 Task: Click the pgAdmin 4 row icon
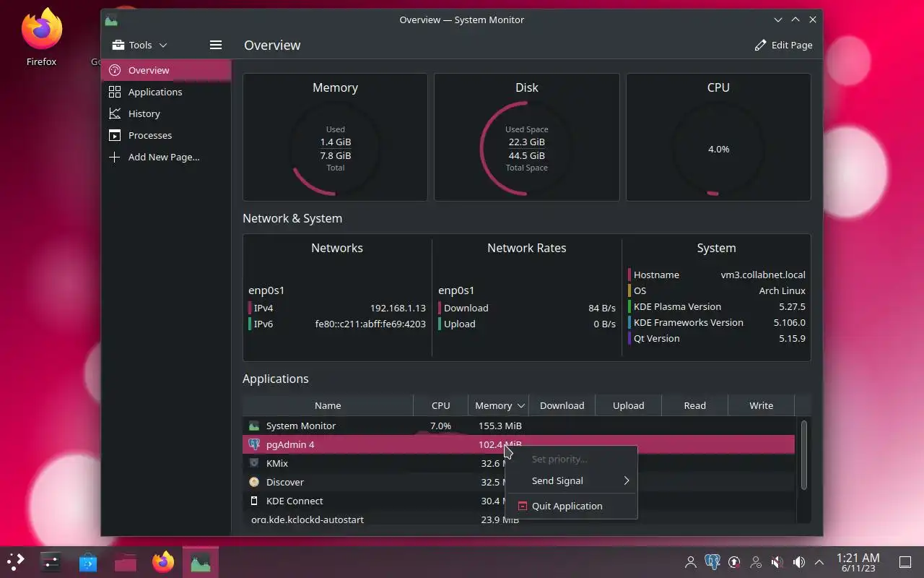(254, 444)
